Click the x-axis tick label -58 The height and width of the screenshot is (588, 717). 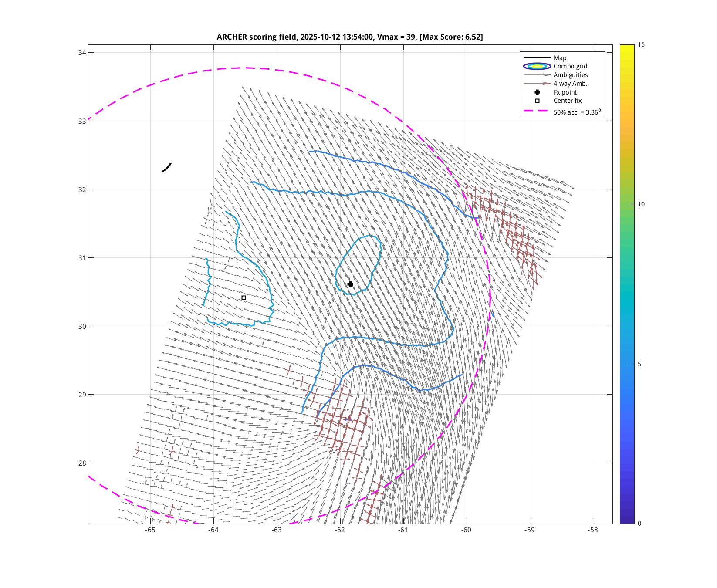click(592, 530)
